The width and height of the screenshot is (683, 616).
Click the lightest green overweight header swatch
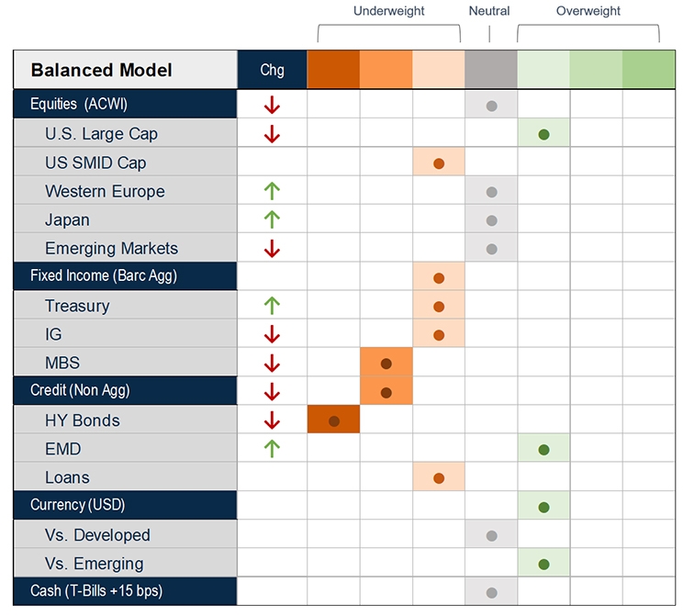543,69
